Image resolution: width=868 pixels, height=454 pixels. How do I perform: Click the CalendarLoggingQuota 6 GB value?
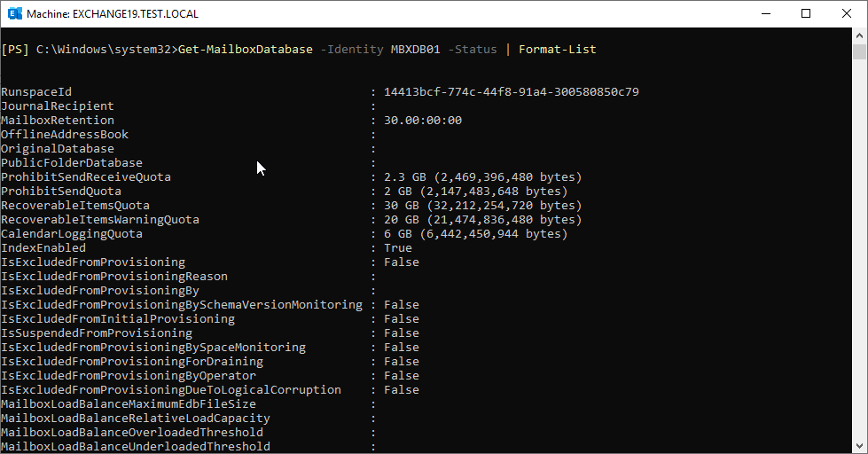[x=476, y=233]
